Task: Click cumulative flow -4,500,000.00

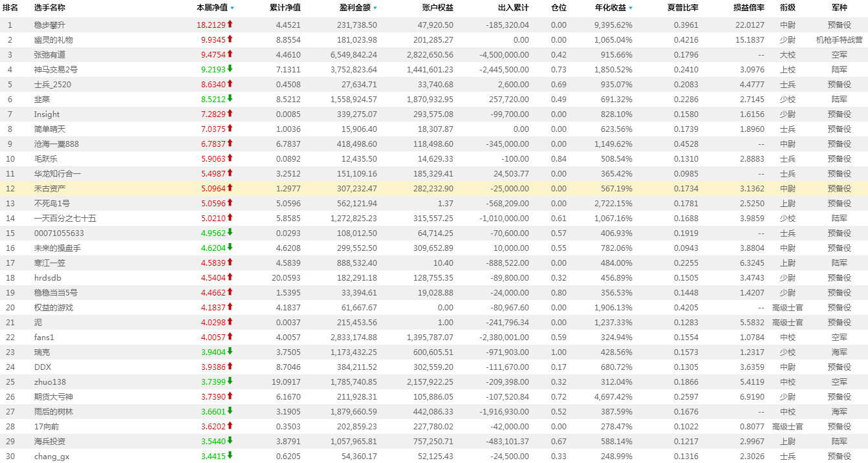Action: (505, 55)
